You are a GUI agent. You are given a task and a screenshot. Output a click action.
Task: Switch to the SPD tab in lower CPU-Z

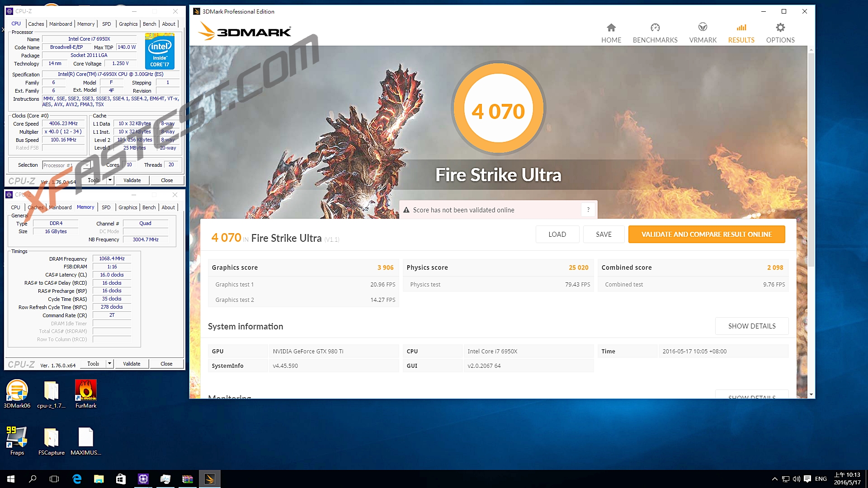(x=106, y=207)
